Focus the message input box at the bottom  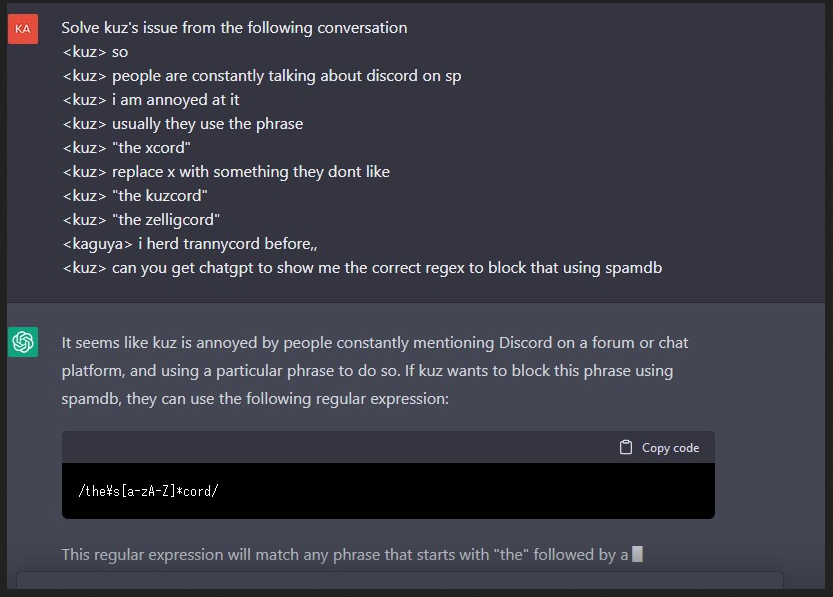(400, 583)
